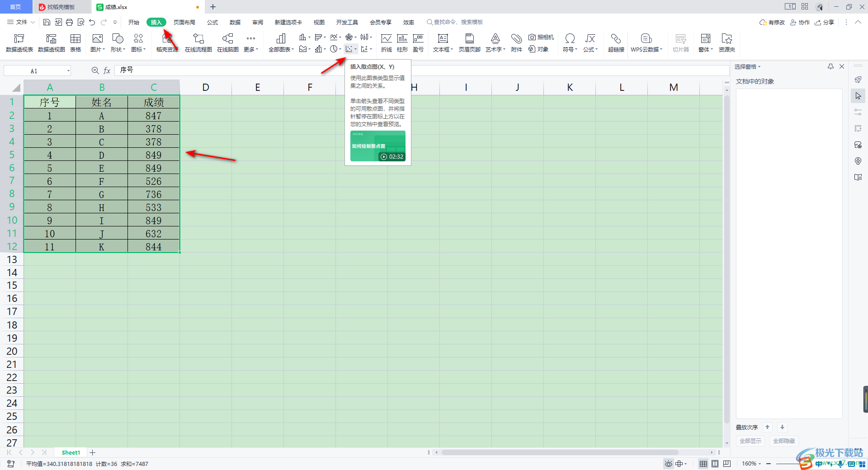The width and height of the screenshot is (868, 470).
Task: Switch to page break preview in status bar
Action: (x=727, y=464)
